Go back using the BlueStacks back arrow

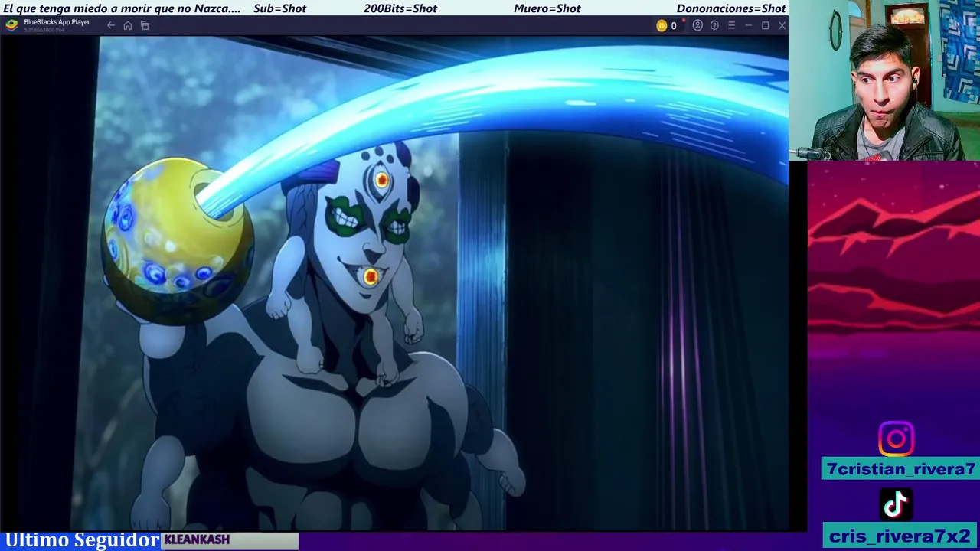click(111, 25)
